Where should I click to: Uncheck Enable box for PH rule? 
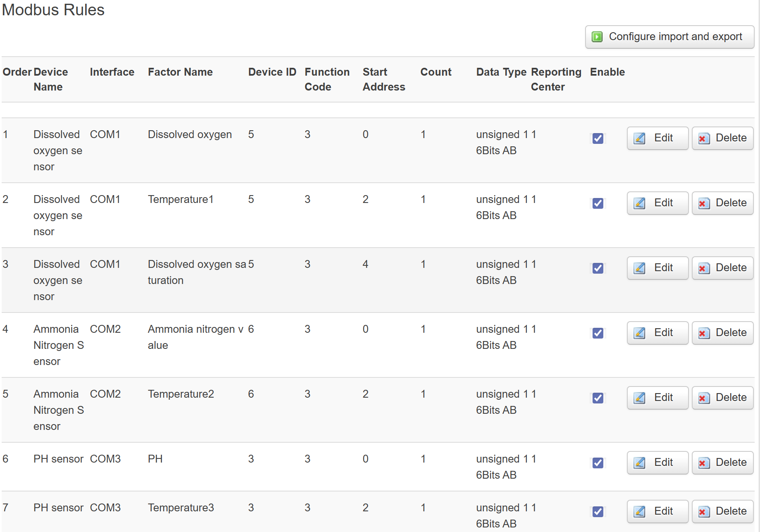598,463
